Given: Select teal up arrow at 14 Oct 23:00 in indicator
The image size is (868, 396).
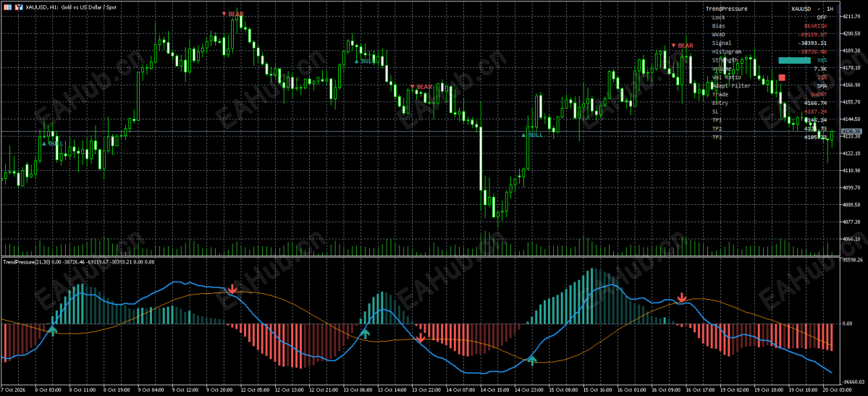Looking at the screenshot, I should click(532, 361).
